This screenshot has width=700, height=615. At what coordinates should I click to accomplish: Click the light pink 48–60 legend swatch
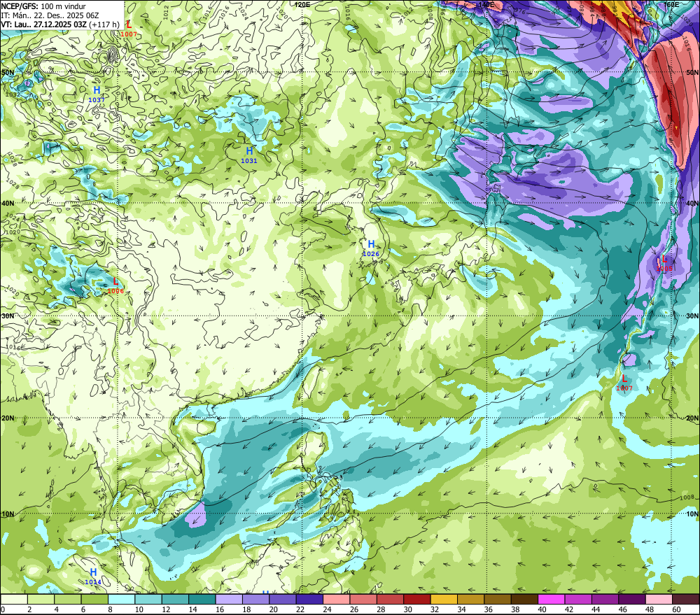[x=659, y=600]
